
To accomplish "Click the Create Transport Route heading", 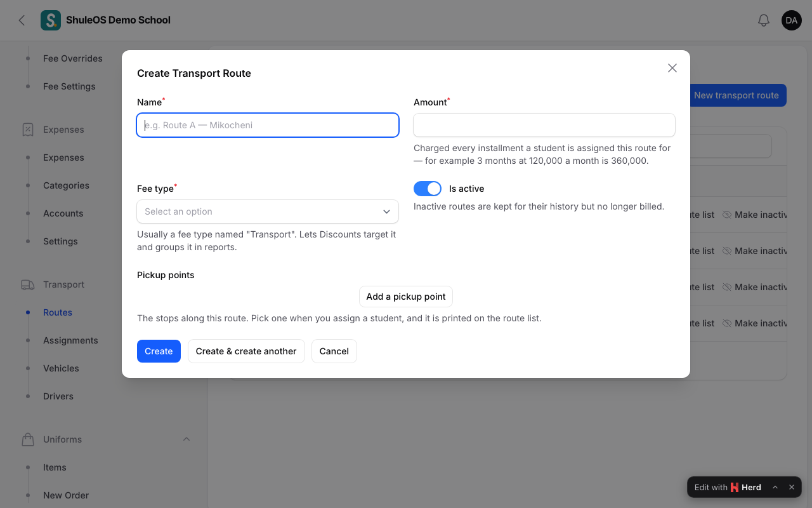I will coord(194,73).
